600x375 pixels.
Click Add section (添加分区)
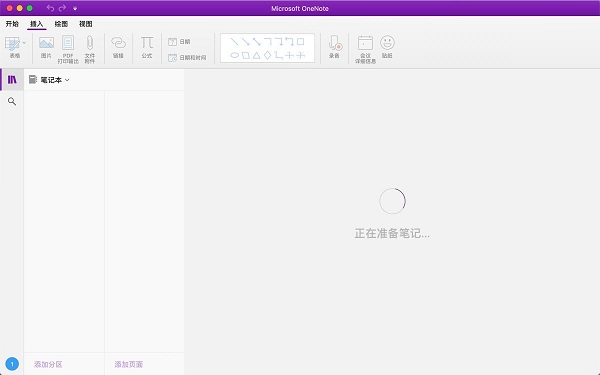48,364
